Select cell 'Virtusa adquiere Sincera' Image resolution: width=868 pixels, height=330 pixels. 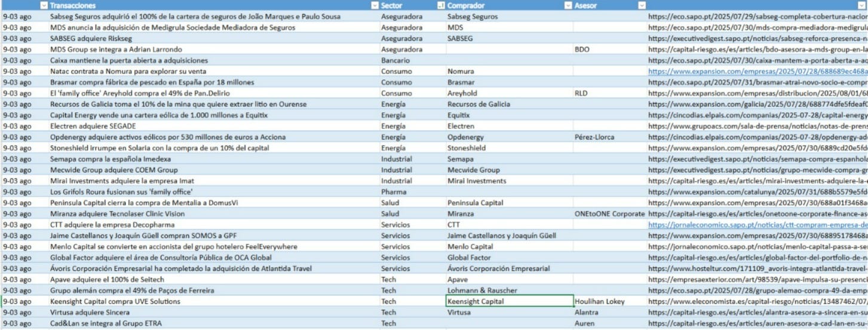[x=214, y=313]
